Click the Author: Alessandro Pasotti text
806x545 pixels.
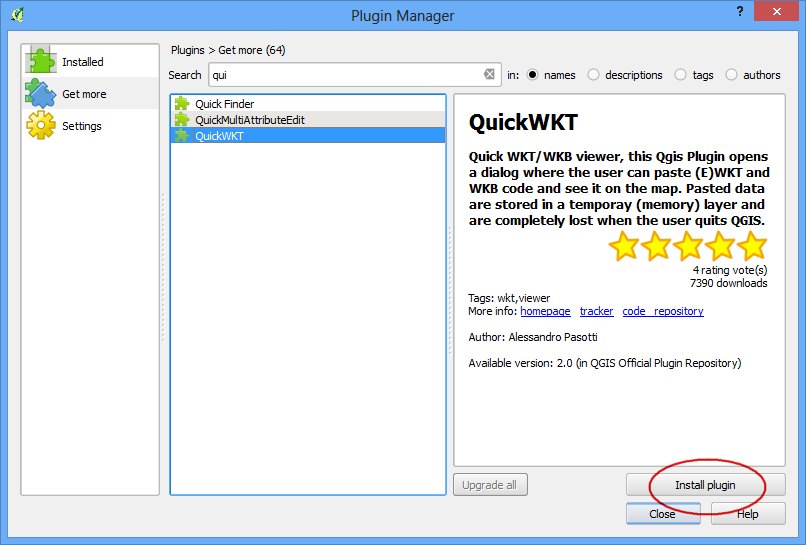click(533, 337)
